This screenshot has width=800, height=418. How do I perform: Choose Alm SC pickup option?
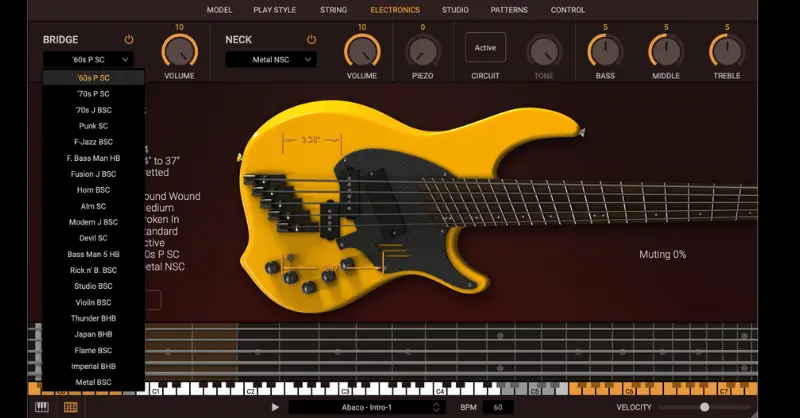coord(93,206)
